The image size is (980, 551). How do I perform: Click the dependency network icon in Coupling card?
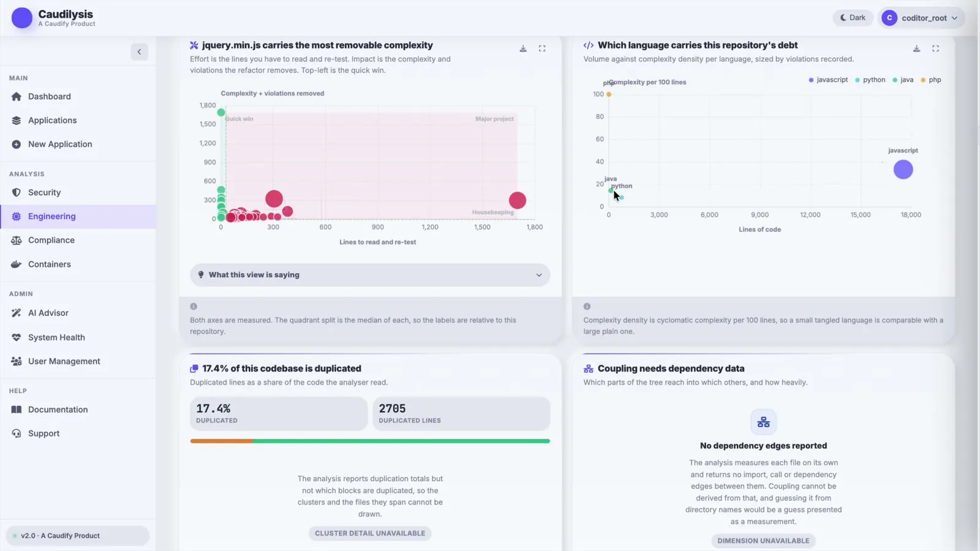(x=763, y=422)
